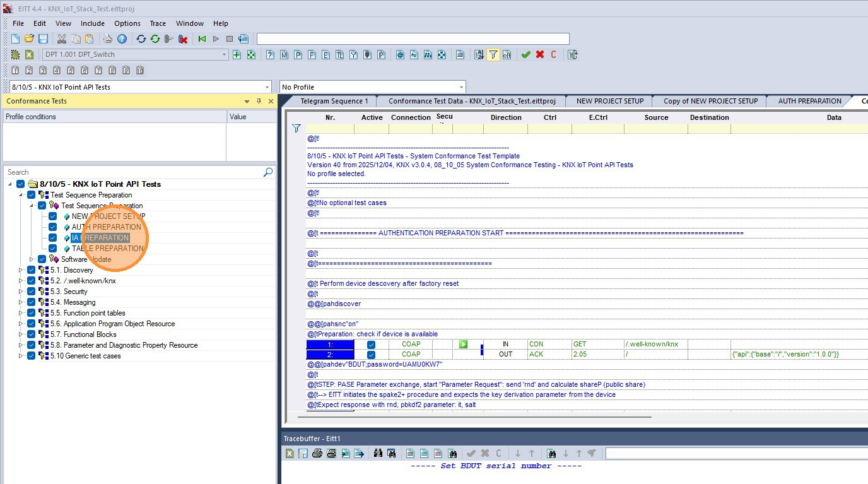
Task: Open the 8/10/5 - KNX IoT Point API Tests dropdown
Action: tap(267, 87)
